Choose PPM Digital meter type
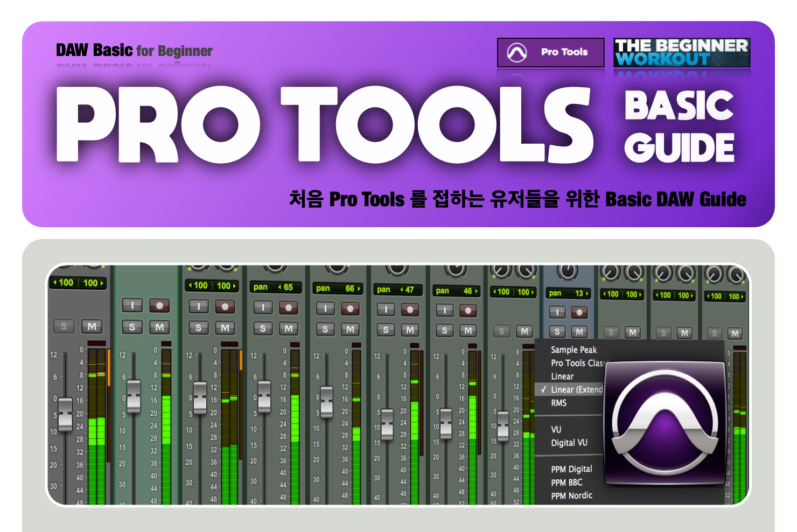This screenshot has width=797, height=532. (x=571, y=469)
